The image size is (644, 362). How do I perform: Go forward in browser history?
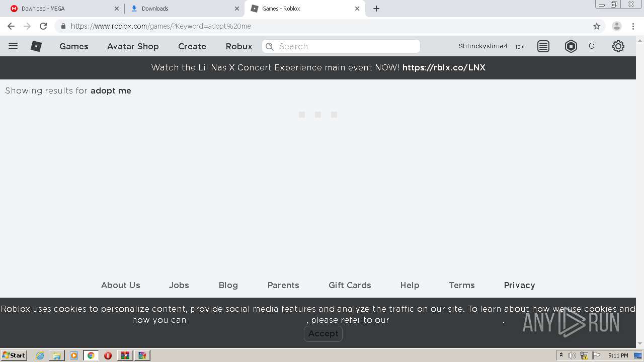click(27, 26)
